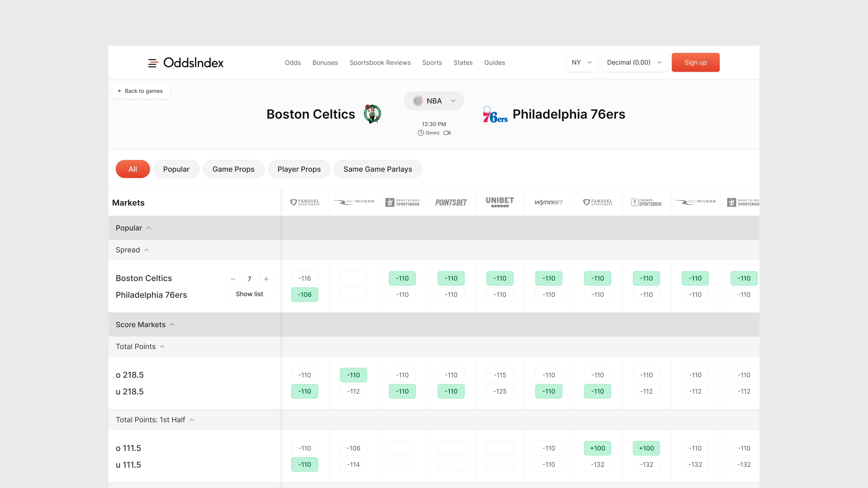Increase the spread with plus stepper
The image size is (868, 488).
pyautogui.click(x=266, y=279)
